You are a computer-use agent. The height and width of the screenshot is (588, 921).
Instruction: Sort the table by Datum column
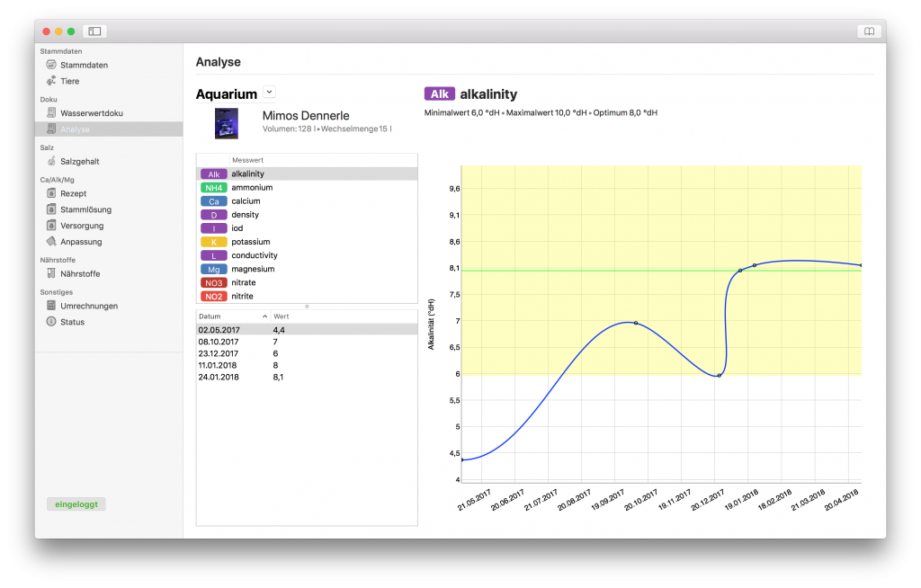tap(233, 316)
